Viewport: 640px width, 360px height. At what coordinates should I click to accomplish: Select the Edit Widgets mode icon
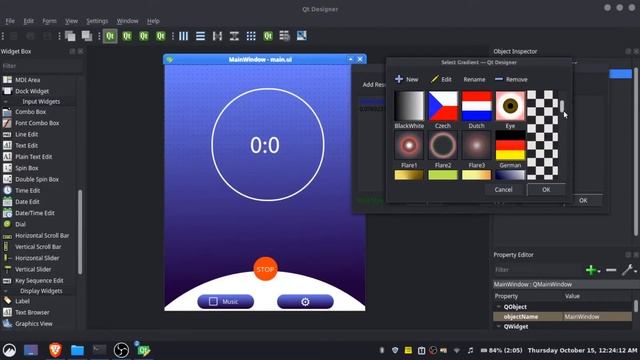[x=110, y=36]
